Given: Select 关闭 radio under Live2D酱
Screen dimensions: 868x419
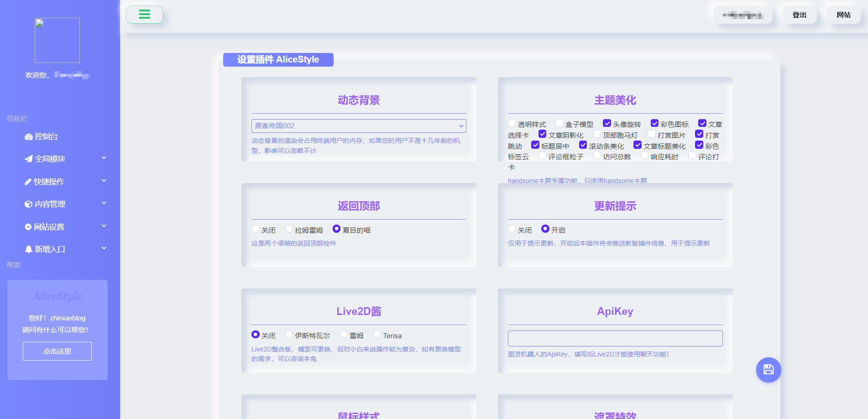Looking at the screenshot, I should click(256, 334).
